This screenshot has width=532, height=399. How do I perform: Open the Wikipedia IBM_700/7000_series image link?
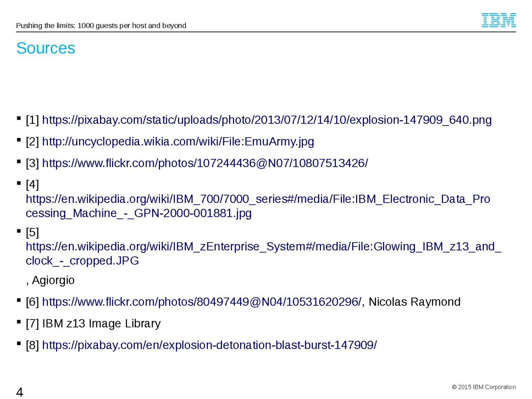258,199
